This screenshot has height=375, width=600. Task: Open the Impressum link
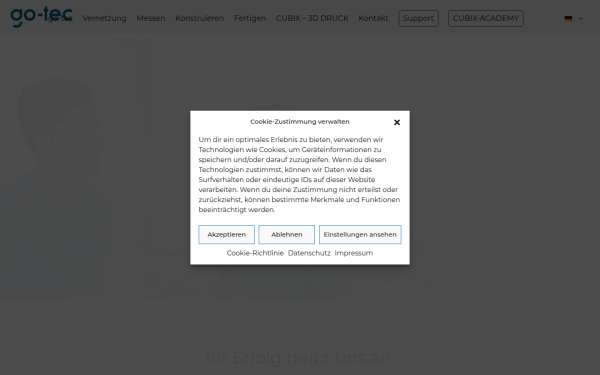[x=354, y=253]
